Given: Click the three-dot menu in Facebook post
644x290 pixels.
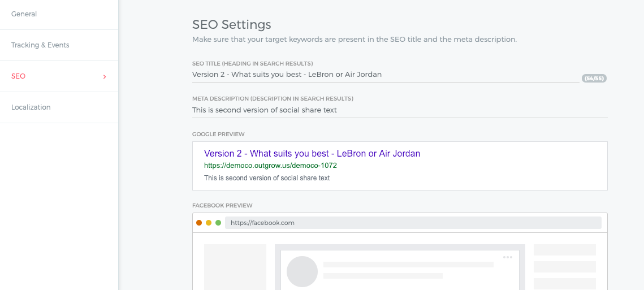Looking at the screenshot, I should click(508, 257).
